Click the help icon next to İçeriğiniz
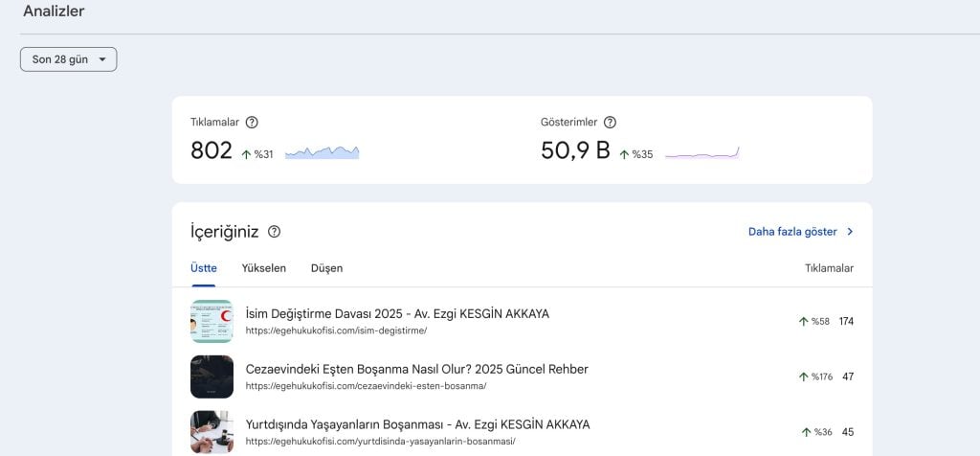Screen dimensions: 980x456 pyautogui.click(x=275, y=232)
